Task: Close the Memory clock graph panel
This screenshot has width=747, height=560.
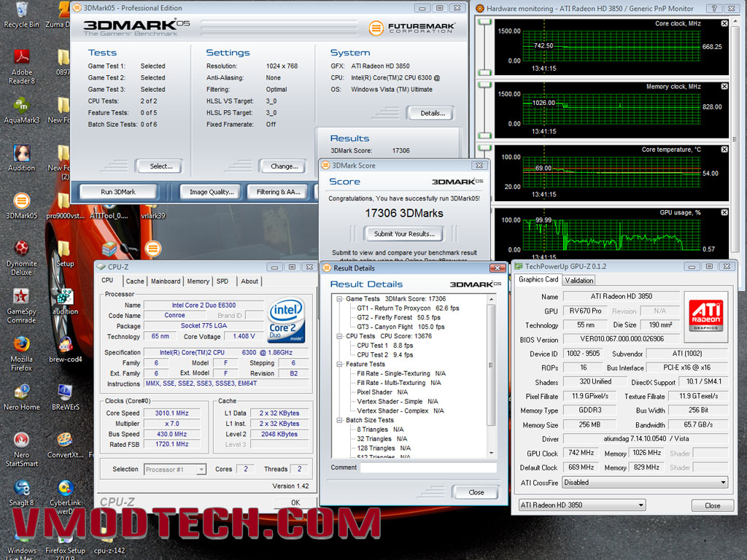Action: click(x=724, y=87)
